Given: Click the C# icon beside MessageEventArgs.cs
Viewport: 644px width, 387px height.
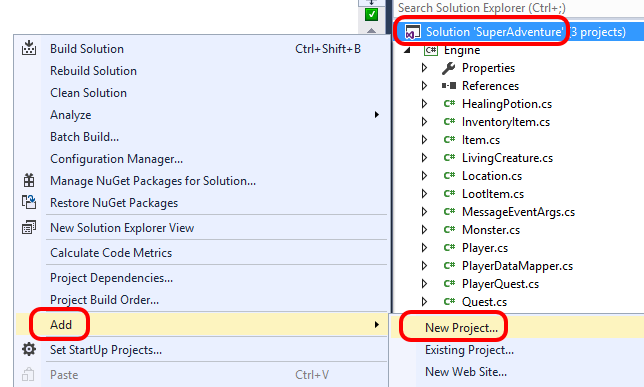Looking at the screenshot, I should click(x=449, y=212).
